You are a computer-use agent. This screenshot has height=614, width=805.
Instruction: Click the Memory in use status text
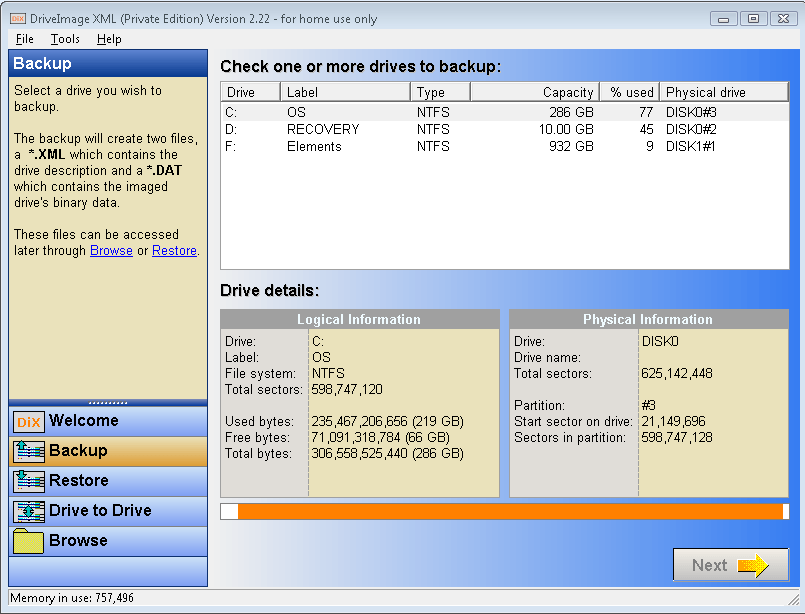(x=72, y=598)
